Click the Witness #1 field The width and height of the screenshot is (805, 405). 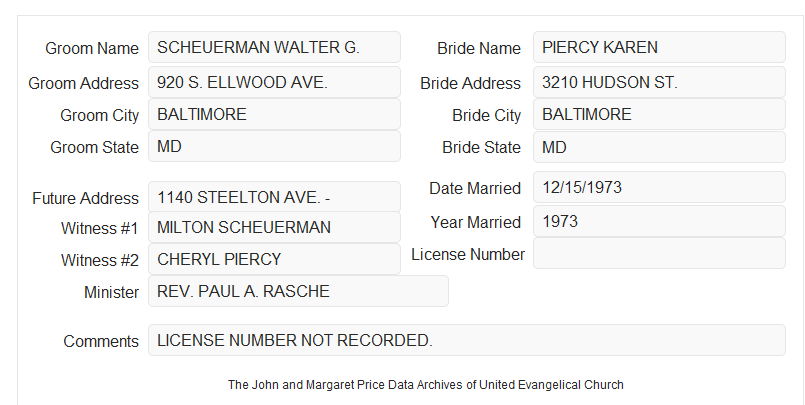click(274, 227)
